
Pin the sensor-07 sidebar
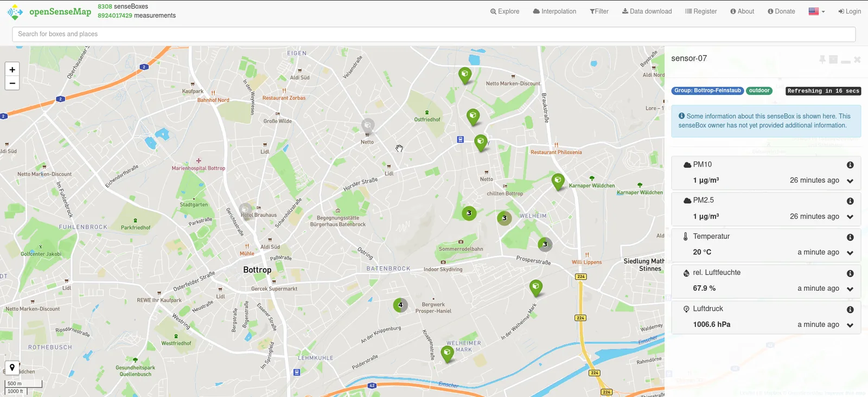(x=822, y=59)
